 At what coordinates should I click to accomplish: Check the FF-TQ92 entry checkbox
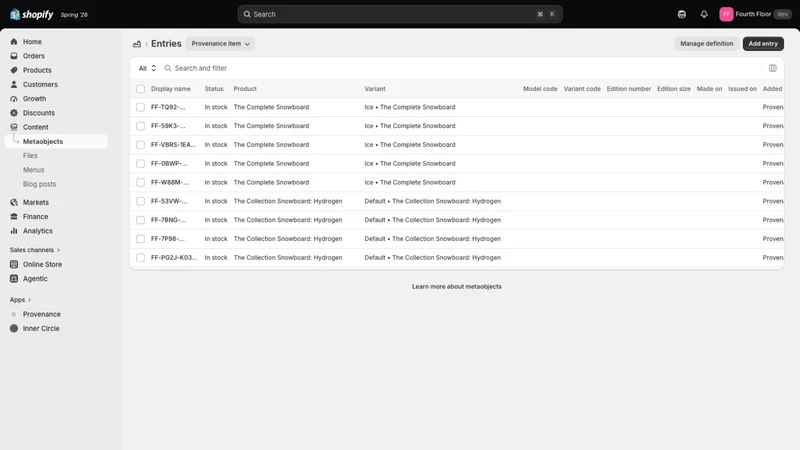(140, 107)
